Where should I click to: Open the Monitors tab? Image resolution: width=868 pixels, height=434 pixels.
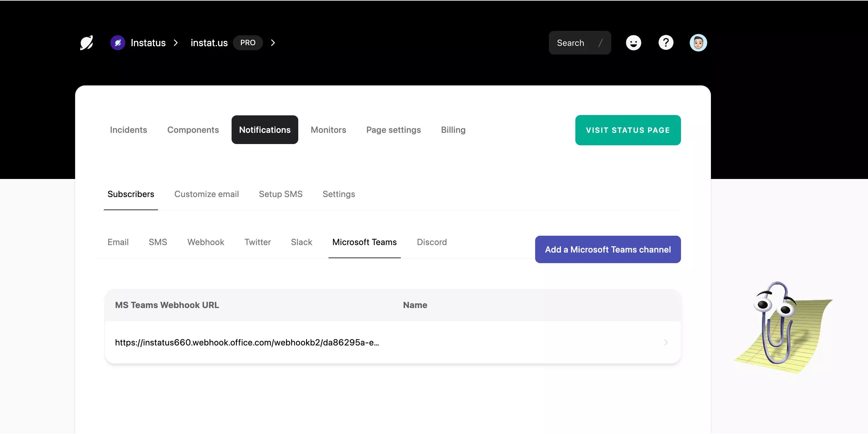(x=328, y=130)
